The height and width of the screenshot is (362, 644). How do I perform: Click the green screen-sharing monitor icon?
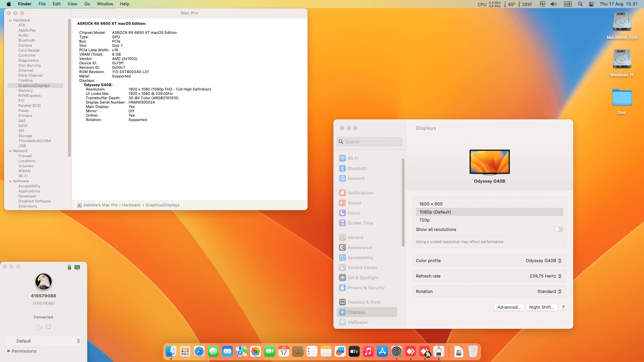(x=77, y=267)
